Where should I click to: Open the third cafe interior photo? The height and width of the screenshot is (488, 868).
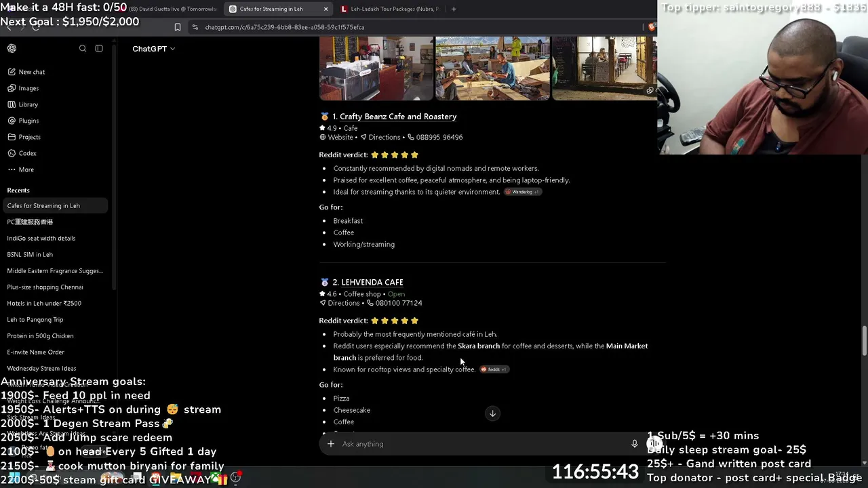click(x=604, y=68)
